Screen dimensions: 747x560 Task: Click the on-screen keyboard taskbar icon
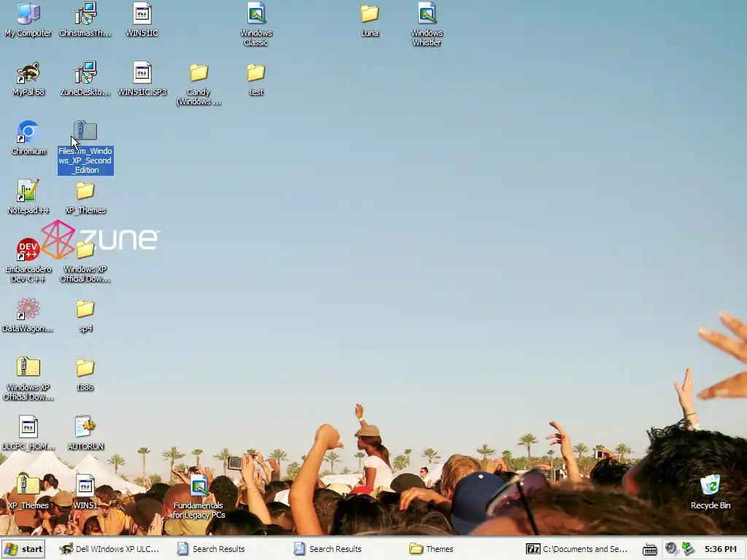650,550
